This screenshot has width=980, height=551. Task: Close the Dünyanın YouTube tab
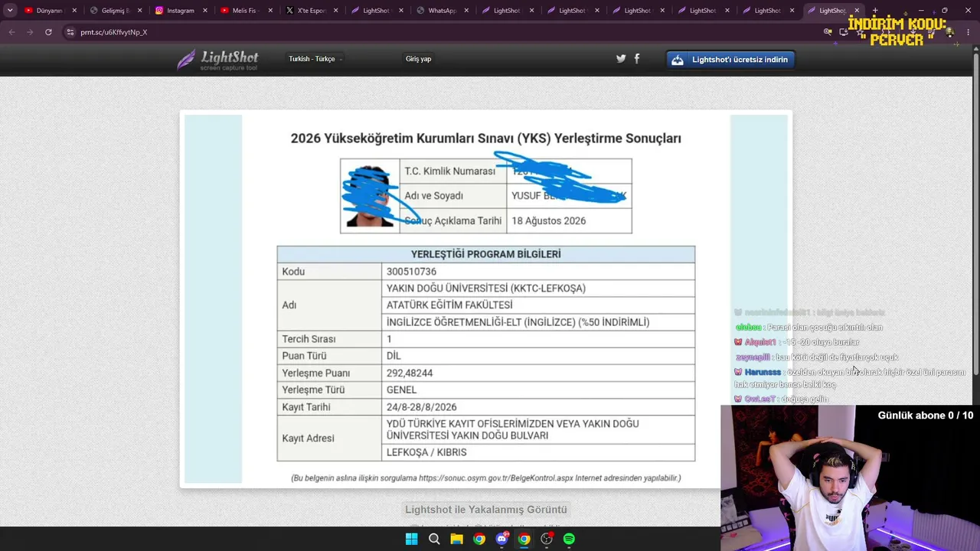pyautogui.click(x=74, y=11)
